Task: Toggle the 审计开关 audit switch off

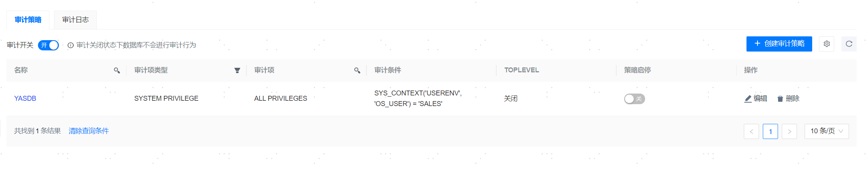Action: 49,45
